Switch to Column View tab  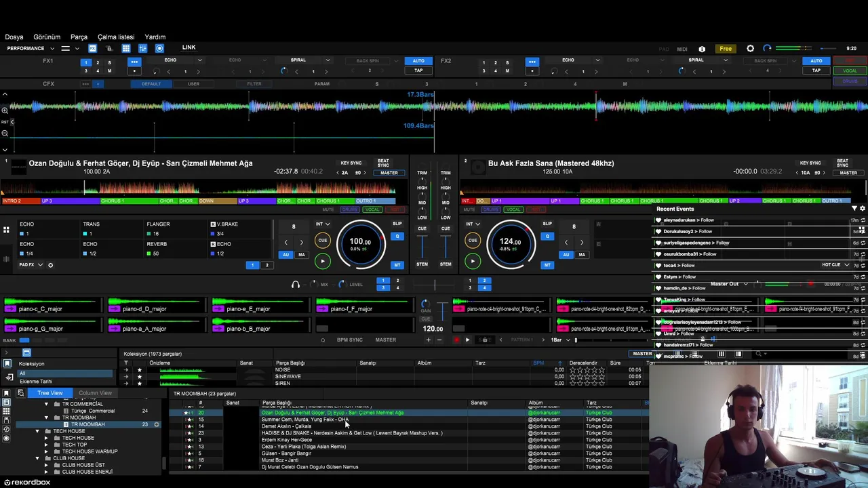[x=95, y=393]
